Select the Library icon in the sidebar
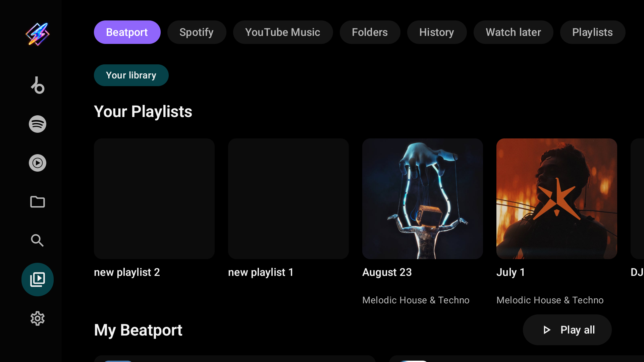This screenshot has width=644, height=362. (x=38, y=280)
